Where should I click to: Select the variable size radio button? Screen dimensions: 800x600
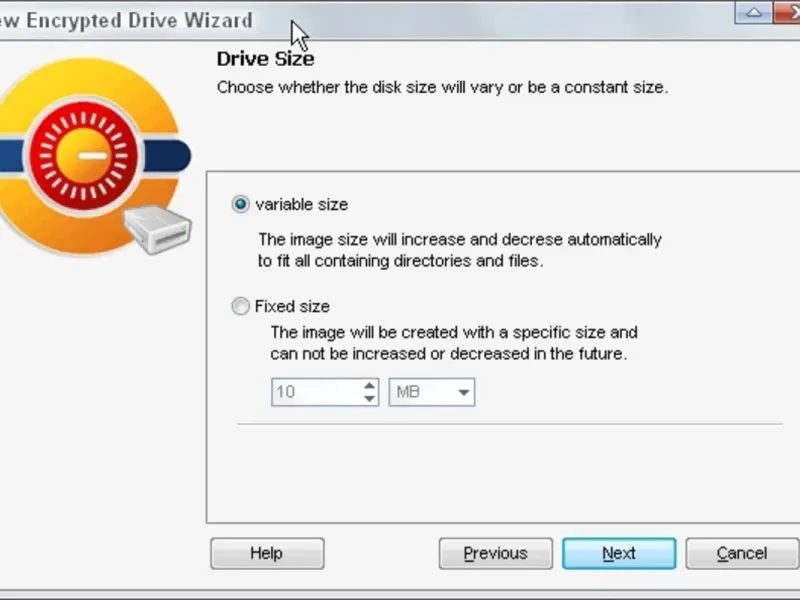click(x=240, y=204)
